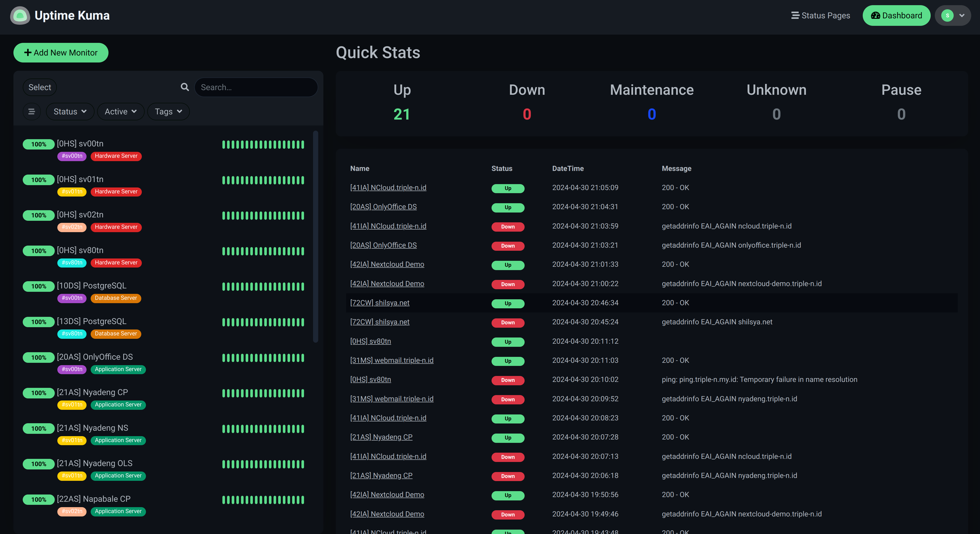The width and height of the screenshot is (980, 534).
Task: Click the Uptime Kuma logo icon
Action: tap(20, 15)
